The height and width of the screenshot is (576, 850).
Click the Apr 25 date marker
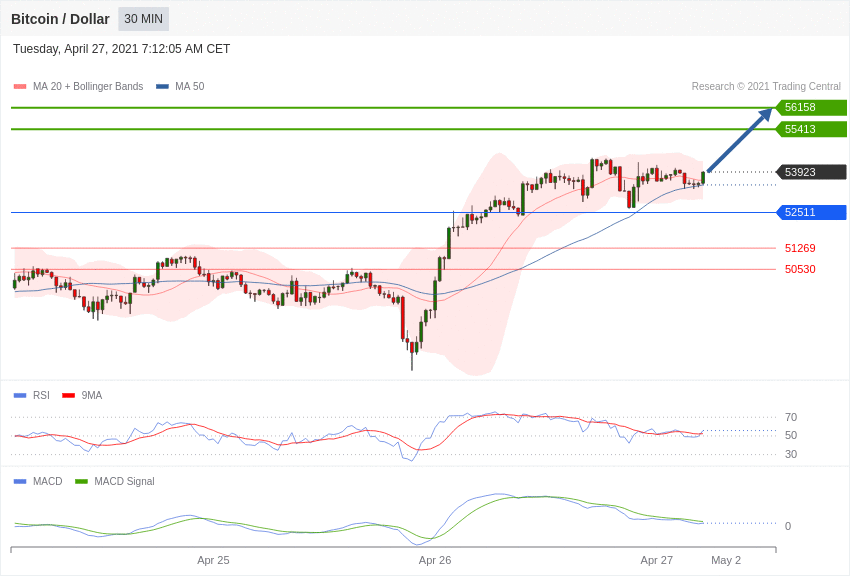pyautogui.click(x=213, y=560)
